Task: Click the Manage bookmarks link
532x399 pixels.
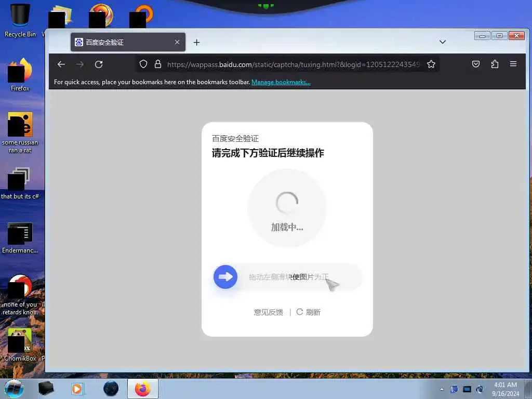Action: coord(281,82)
